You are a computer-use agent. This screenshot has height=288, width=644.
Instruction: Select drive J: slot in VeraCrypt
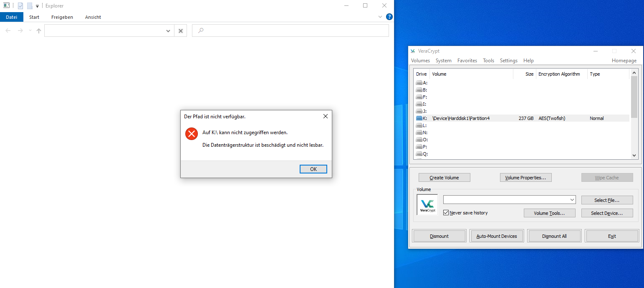point(422,111)
